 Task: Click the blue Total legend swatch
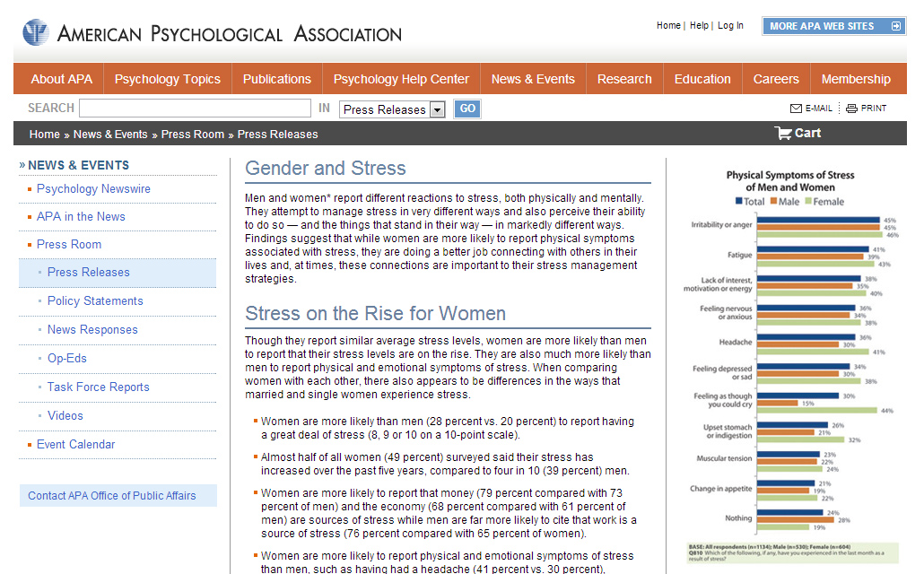[739, 201]
